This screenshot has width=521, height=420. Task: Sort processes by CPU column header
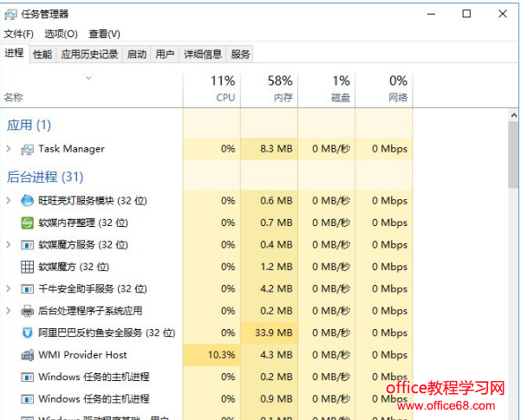224,89
